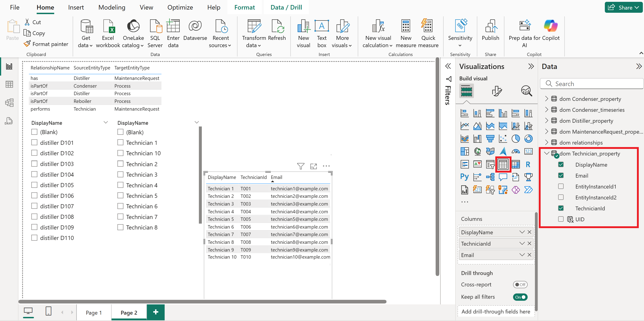Click the Share button
The image size is (644, 321).
(x=623, y=7)
